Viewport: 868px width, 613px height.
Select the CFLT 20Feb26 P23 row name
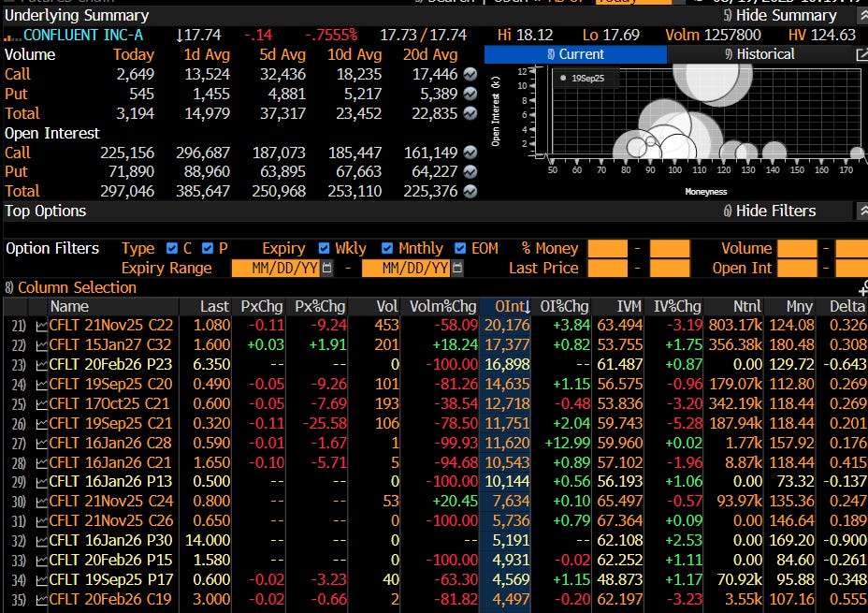(x=110, y=365)
